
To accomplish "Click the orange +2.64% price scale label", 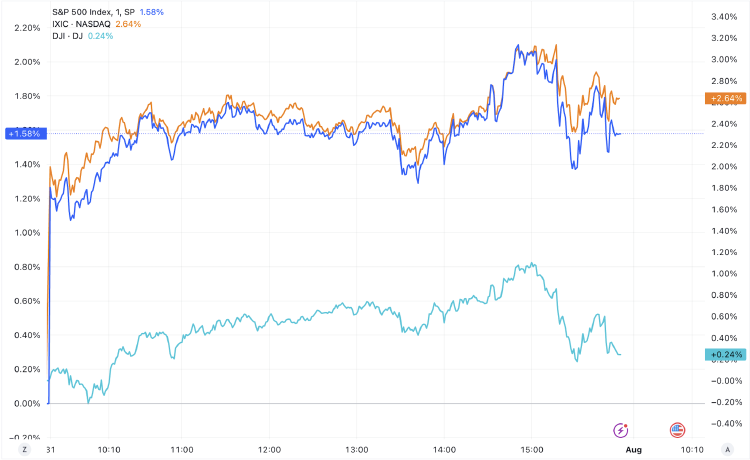I will point(725,99).
